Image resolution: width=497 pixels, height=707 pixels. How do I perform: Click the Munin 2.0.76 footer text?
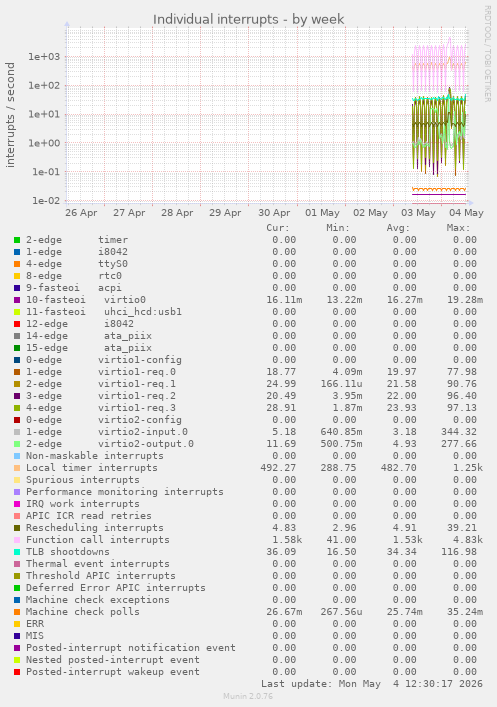[248, 696]
